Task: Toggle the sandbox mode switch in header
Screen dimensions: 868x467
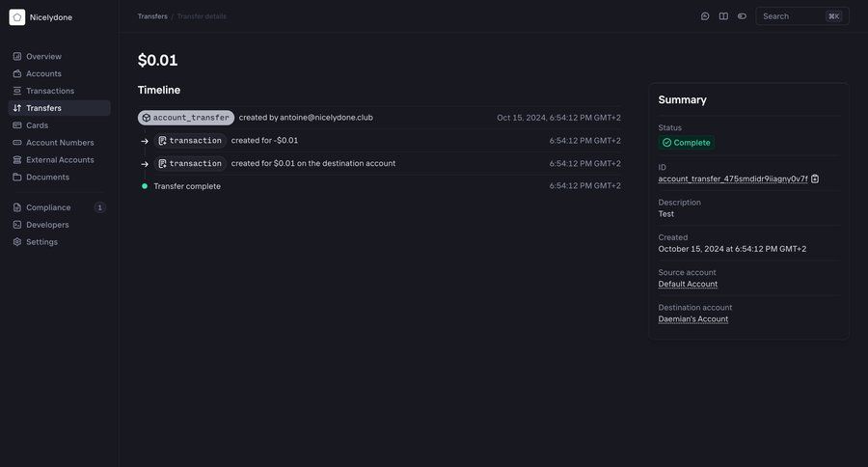Action: [x=742, y=16]
